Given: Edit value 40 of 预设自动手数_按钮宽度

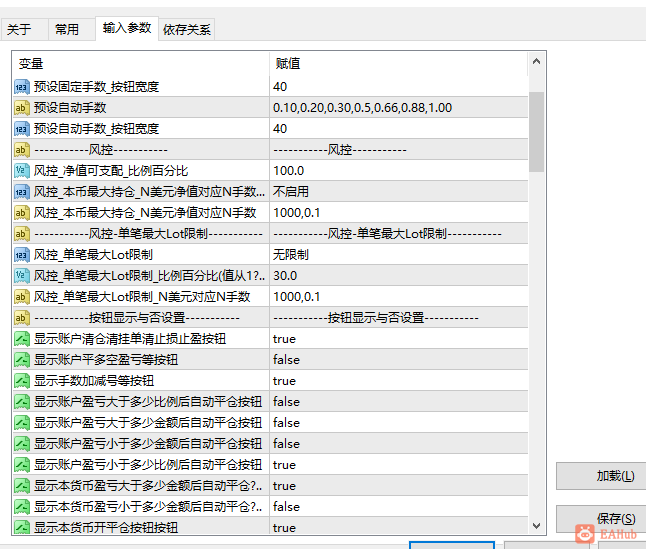Looking at the screenshot, I should (x=398, y=129).
